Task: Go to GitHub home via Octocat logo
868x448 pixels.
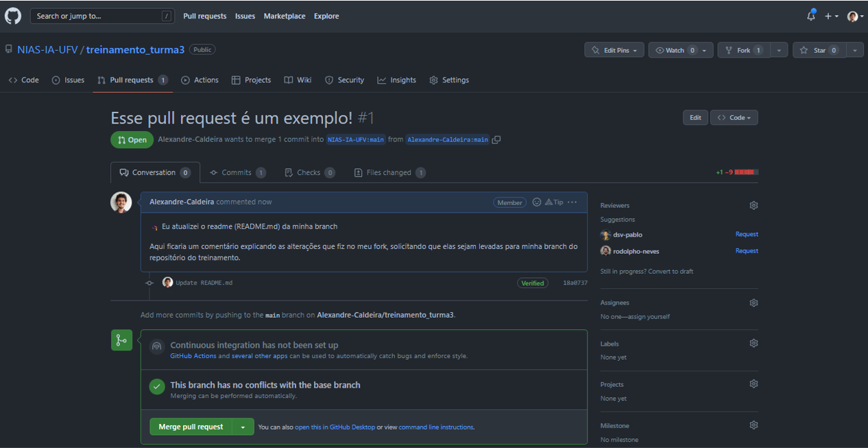Action: 13,16
